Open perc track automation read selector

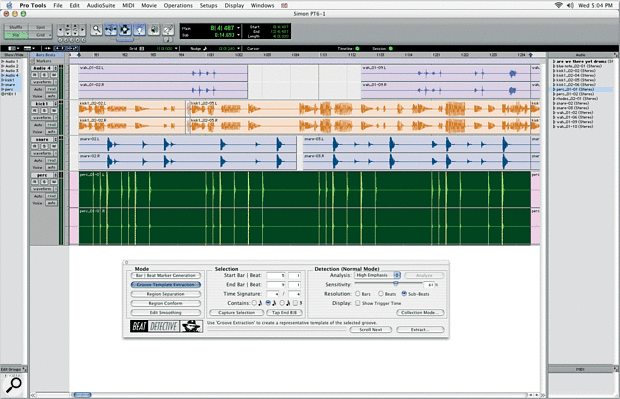point(51,196)
